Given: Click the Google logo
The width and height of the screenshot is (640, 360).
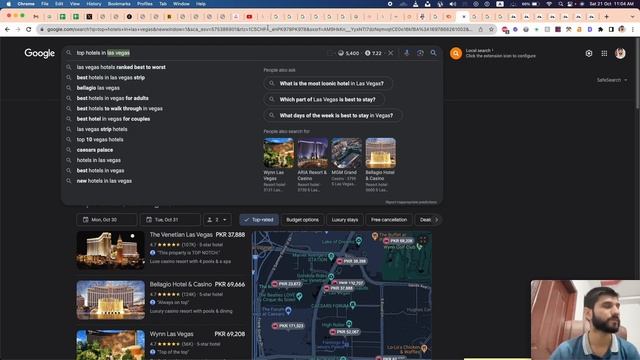Looking at the screenshot, I should [x=39, y=53].
